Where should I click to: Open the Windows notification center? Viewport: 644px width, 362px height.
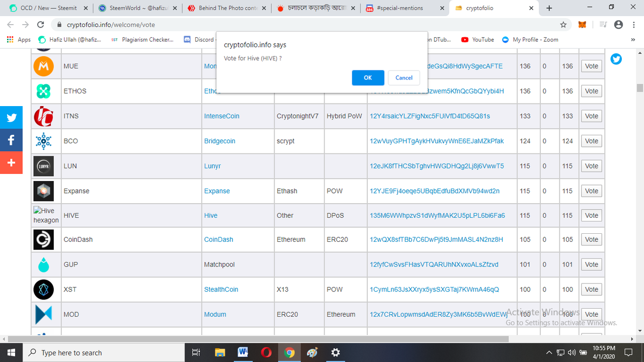click(x=628, y=352)
